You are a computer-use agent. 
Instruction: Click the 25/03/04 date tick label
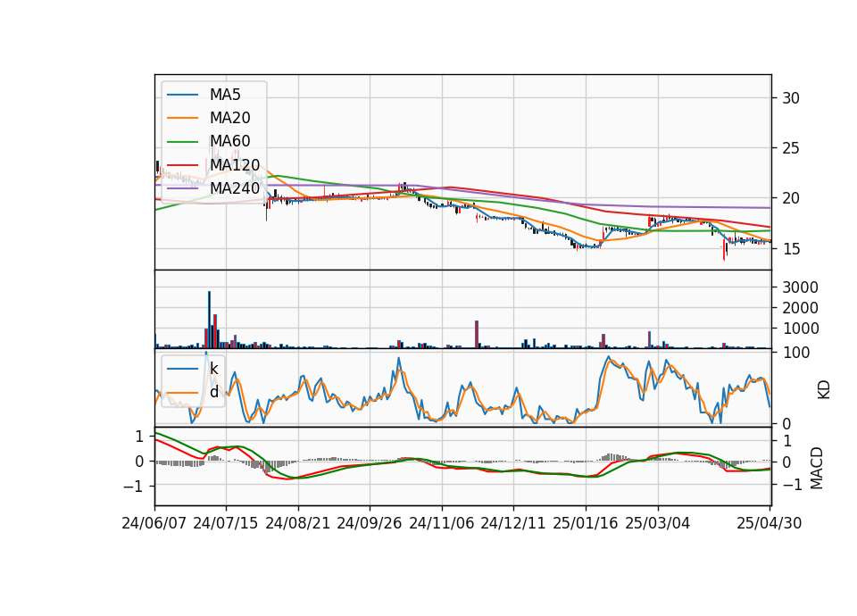click(658, 523)
